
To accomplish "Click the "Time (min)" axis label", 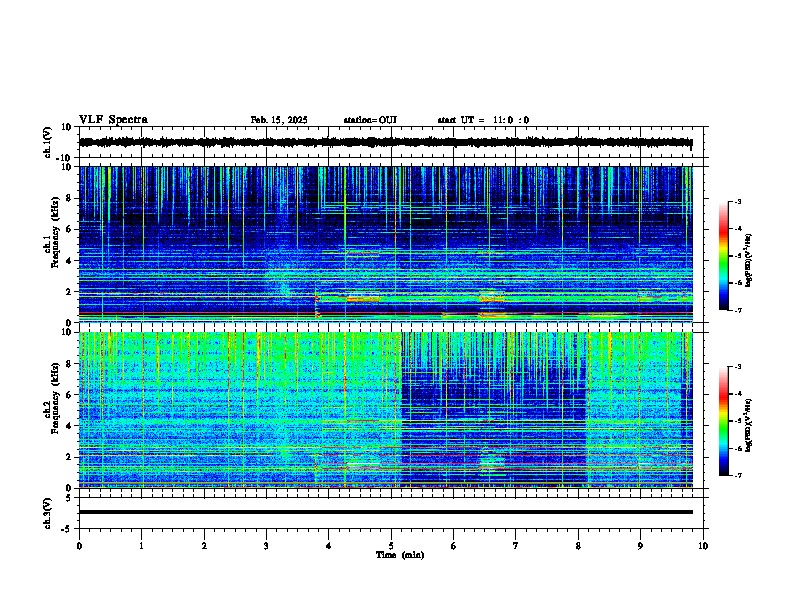I will 400,555.
